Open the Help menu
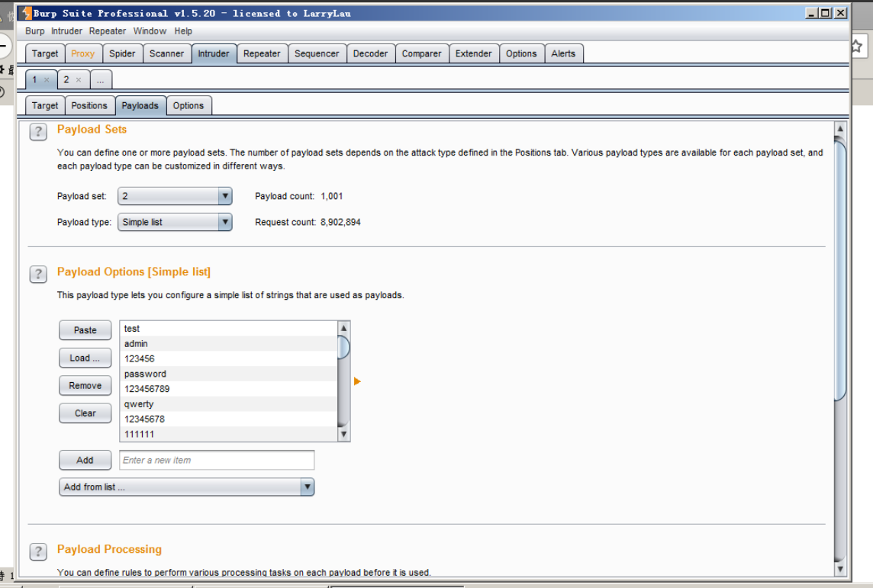The height and width of the screenshot is (588, 873). 183,31
